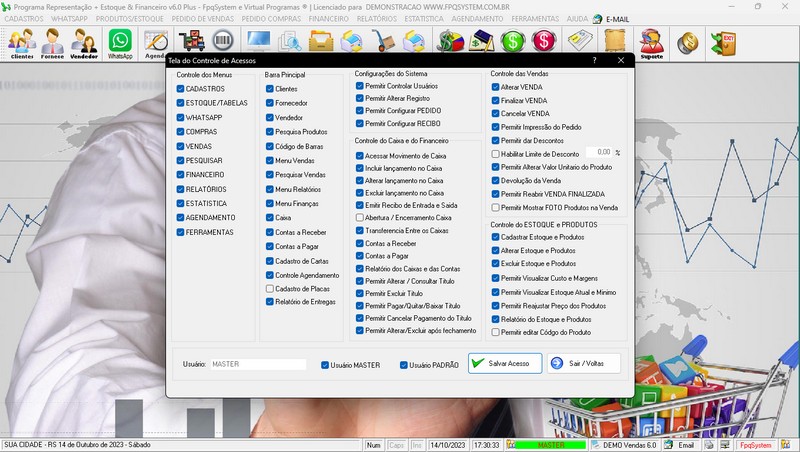This screenshot has height=452, width=800.
Task: Uncheck Permitir Controlar Usuários
Action: point(360,86)
